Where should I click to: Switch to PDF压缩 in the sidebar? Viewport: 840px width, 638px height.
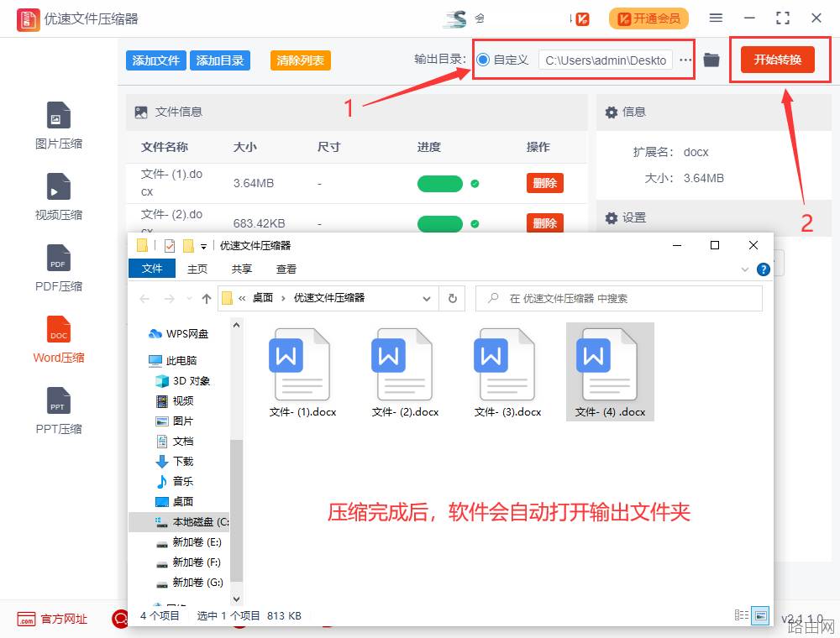(x=59, y=258)
